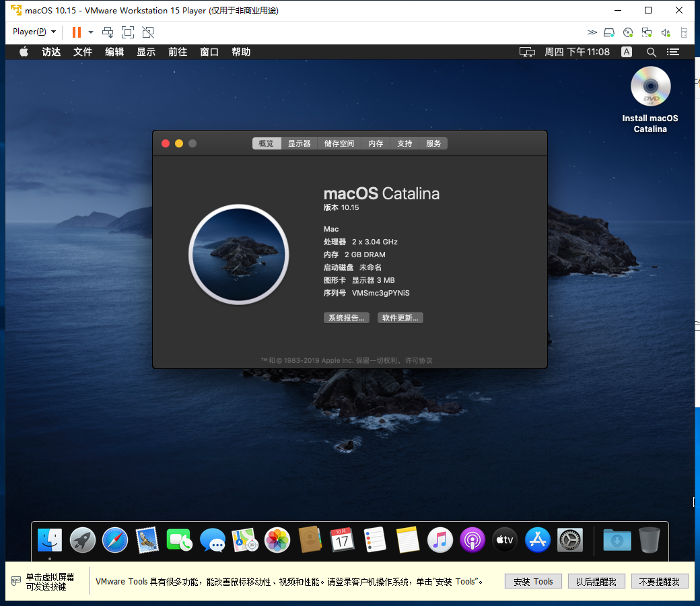Open Trash in the Dock
Viewport: 700px width, 606px height.
[649, 540]
